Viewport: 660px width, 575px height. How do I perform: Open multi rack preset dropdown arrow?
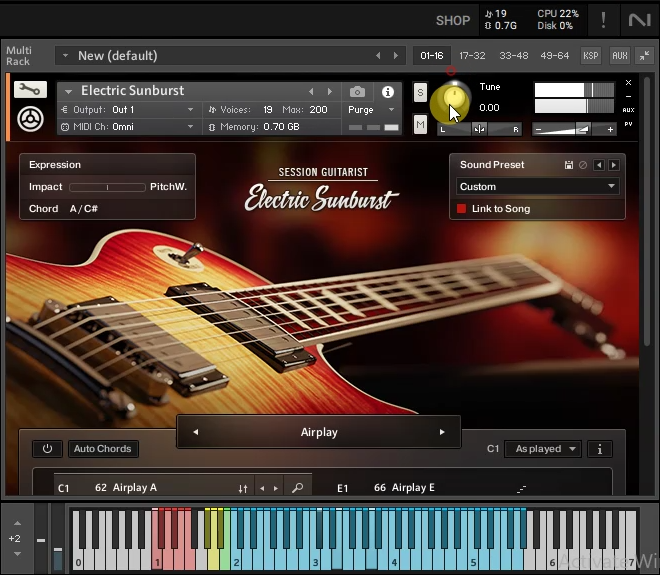[65, 56]
